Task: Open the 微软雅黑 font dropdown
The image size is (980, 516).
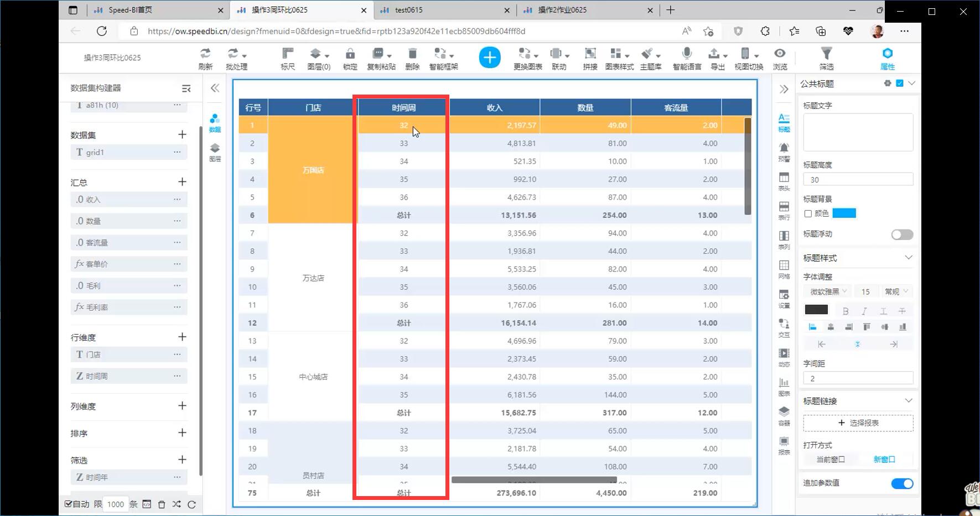Action: [828, 291]
